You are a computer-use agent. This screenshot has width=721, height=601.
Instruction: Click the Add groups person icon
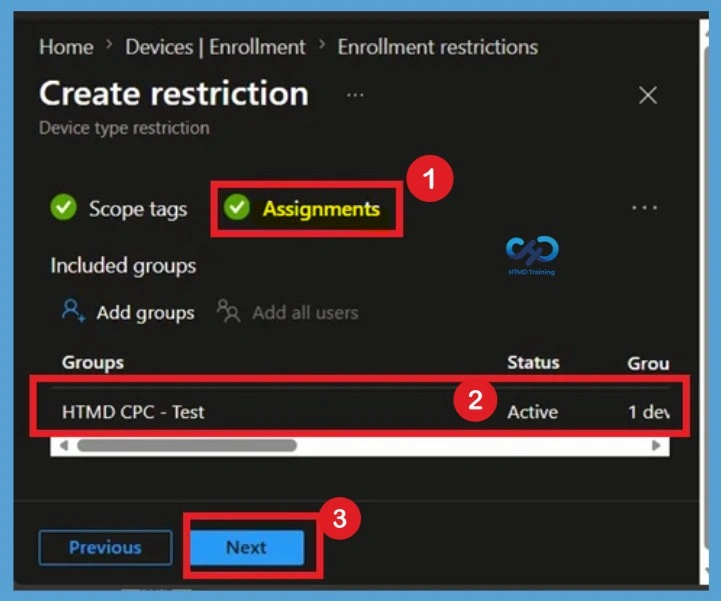[x=73, y=311]
